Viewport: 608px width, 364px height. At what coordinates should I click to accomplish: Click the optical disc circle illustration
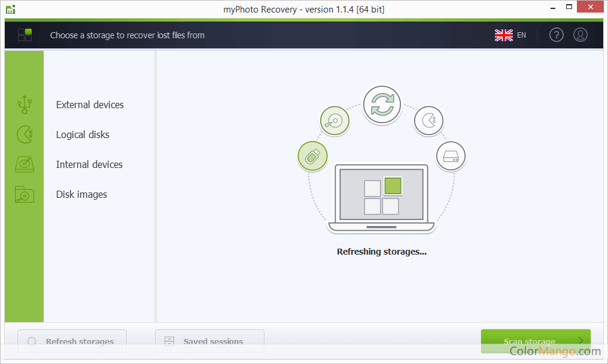pos(335,121)
